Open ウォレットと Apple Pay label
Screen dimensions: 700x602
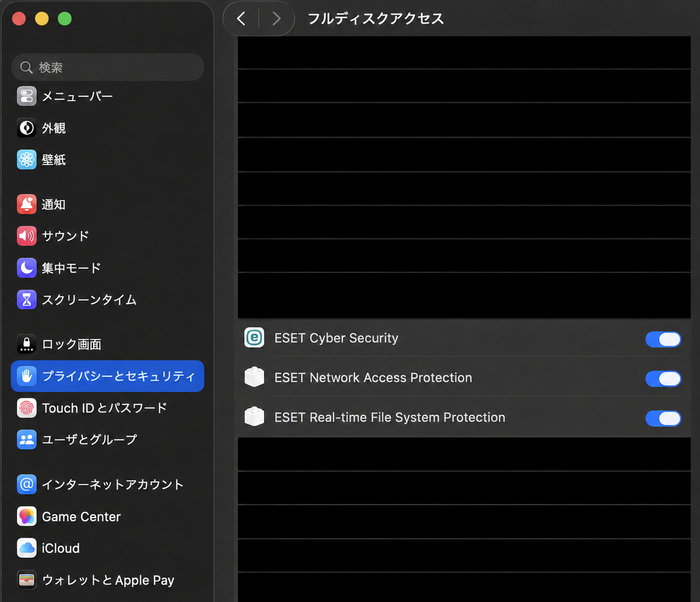[108, 580]
